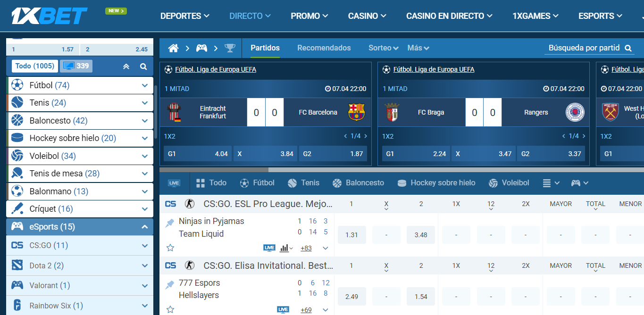
Task: Switch to the Partidos tab
Action: click(x=265, y=48)
